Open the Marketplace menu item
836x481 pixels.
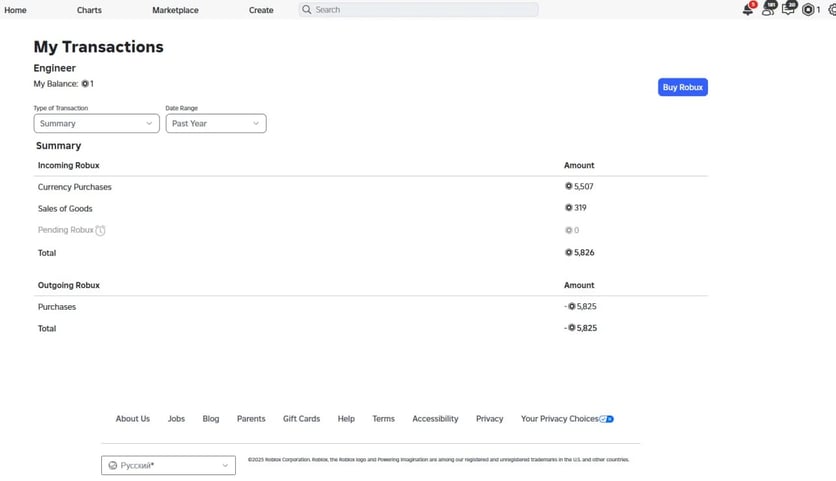click(175, 10)
